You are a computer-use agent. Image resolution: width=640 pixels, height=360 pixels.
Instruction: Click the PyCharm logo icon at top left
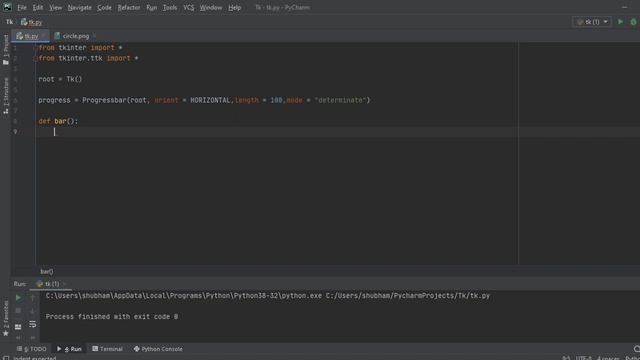[7, 7]
